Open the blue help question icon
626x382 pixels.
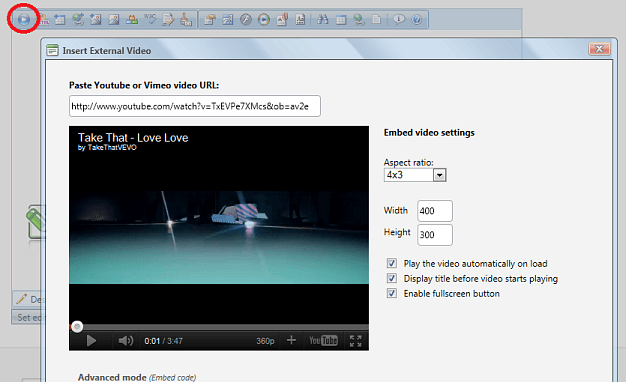point(416,19)
